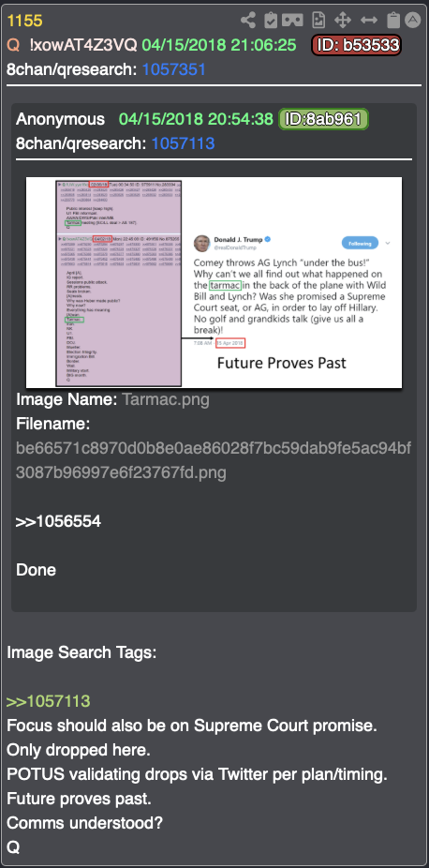Click the clipboard checkmark icon
Screen dimensions: 429x868
271,21
